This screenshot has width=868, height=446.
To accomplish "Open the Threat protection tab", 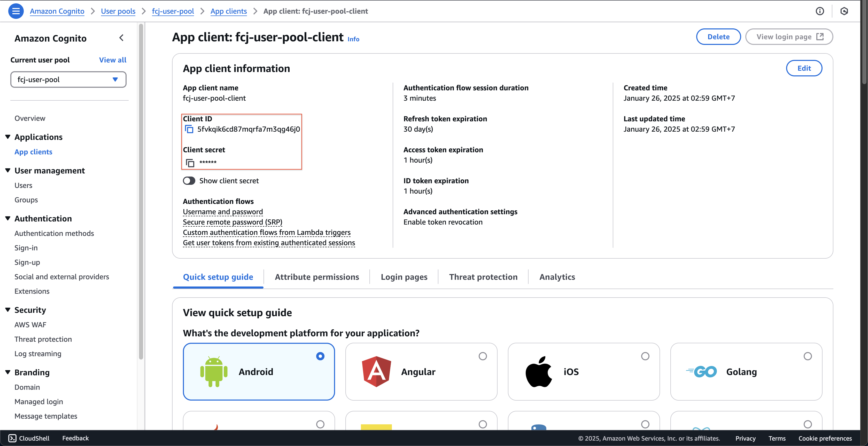I will [x=483, y=277].
